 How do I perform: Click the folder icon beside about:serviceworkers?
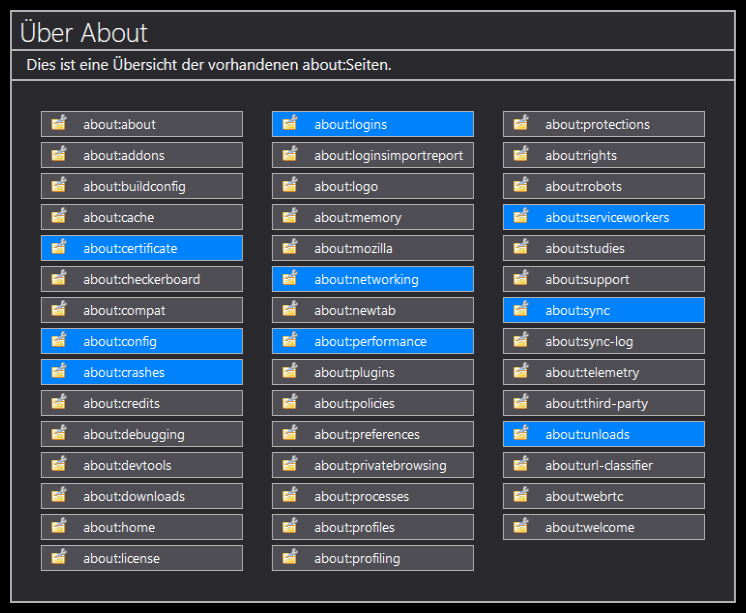pos(521,216)
